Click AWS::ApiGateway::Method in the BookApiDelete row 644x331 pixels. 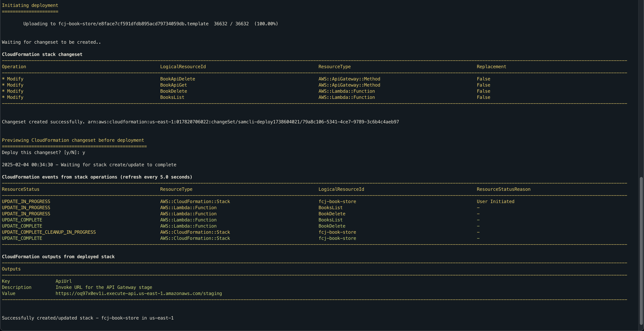pyautogui.click(x=349, y=79)
